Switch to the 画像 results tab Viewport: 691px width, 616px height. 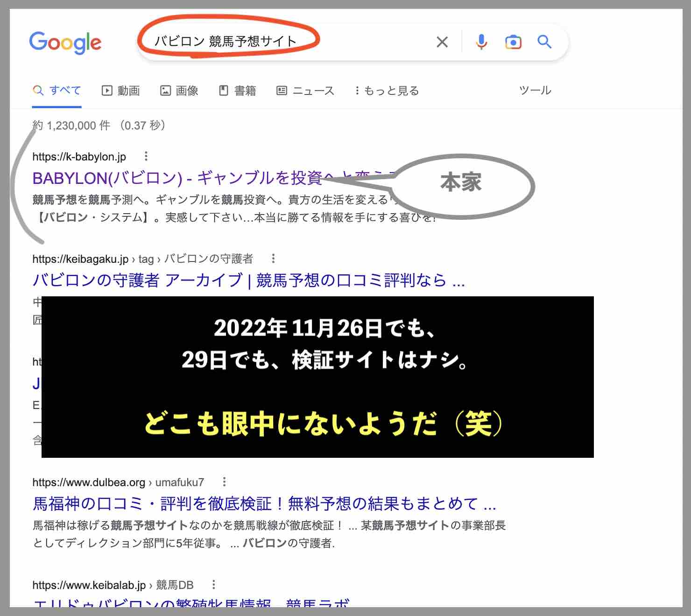[x=180, y=91]
